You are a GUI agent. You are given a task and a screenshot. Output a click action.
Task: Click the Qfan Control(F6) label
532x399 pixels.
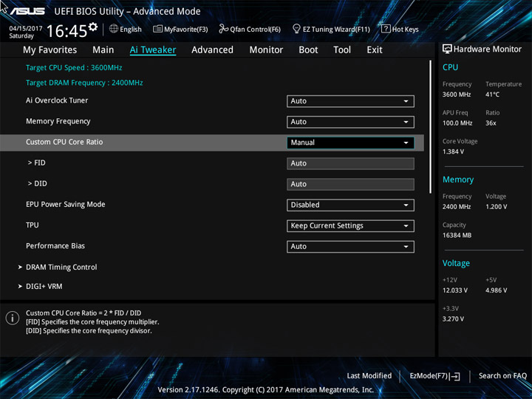pos(255,29)
